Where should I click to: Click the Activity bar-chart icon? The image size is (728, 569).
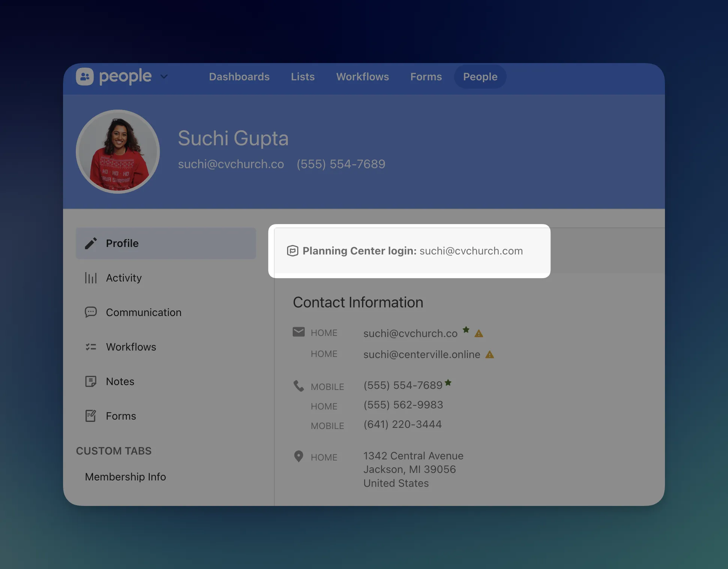point(91,278)
